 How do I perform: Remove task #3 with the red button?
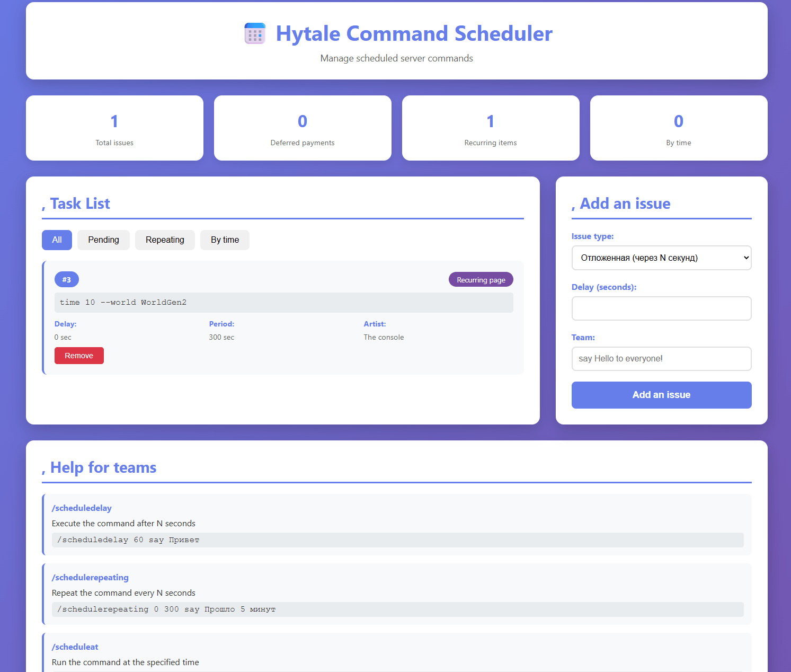[x=79, y=356]
